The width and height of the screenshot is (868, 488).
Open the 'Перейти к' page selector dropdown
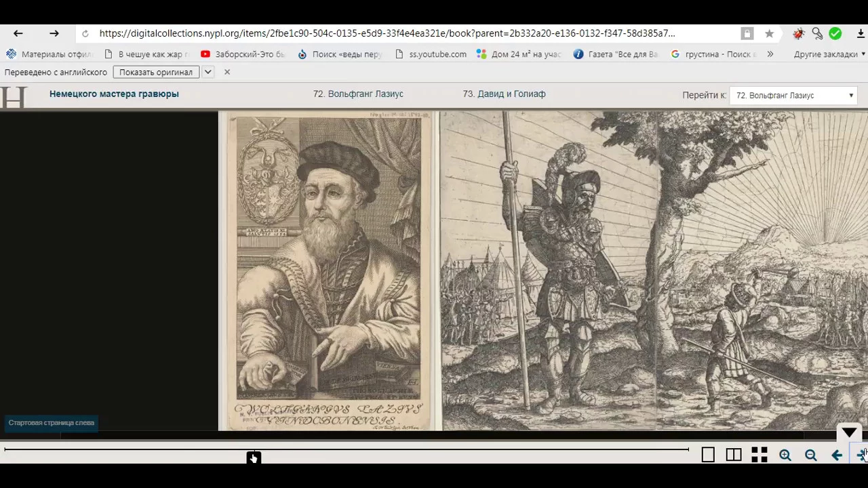pos(793,96)
